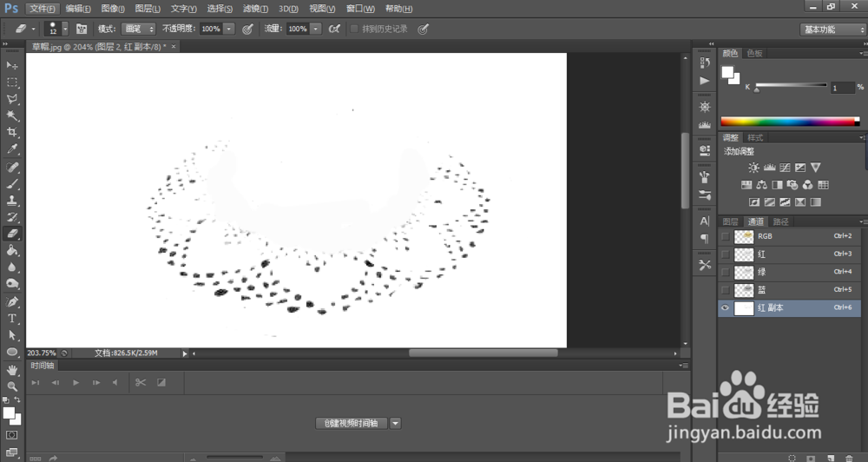Select the Clone Stamp tool
This screenshot has width=868, height=462.
tap(11, 200)
